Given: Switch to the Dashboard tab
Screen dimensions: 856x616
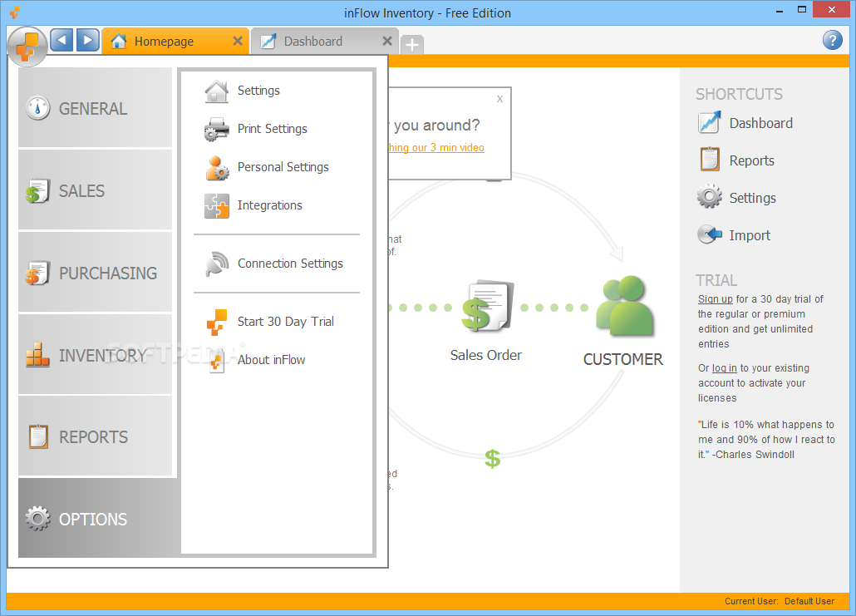Looking at the screenshot, I should pyautogui.click(x=324, y=41).
